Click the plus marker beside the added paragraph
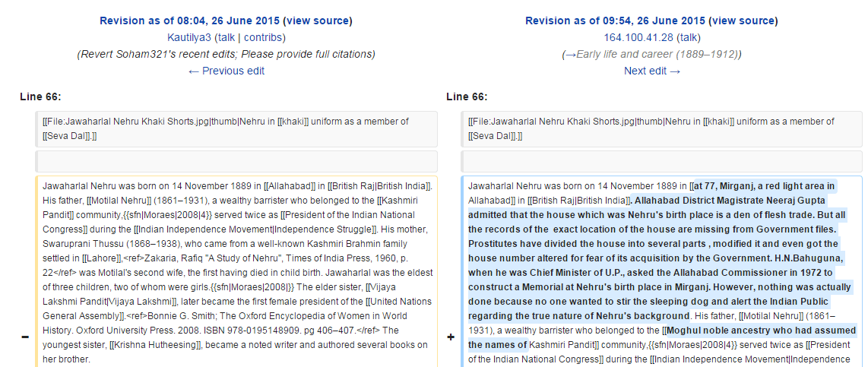Screen dimensions: 868x367 (450, 337)
